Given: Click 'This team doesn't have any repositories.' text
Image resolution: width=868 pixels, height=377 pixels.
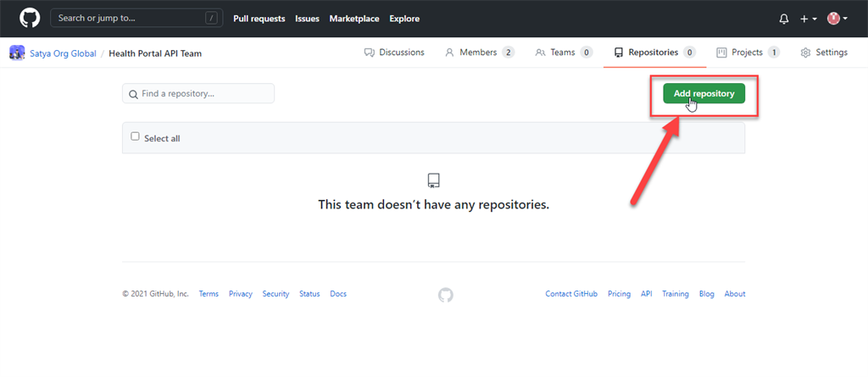Looking at the screenshot, I should pos(433,204).
